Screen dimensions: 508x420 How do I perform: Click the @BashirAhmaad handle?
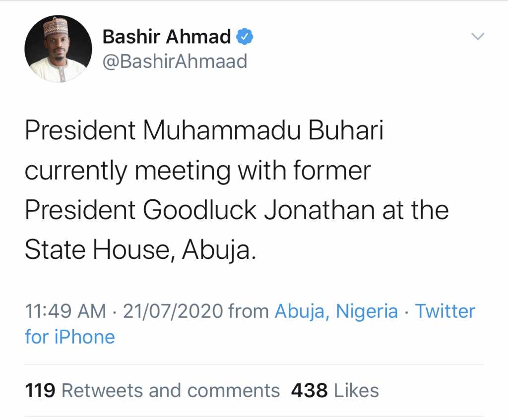[175, 61]
